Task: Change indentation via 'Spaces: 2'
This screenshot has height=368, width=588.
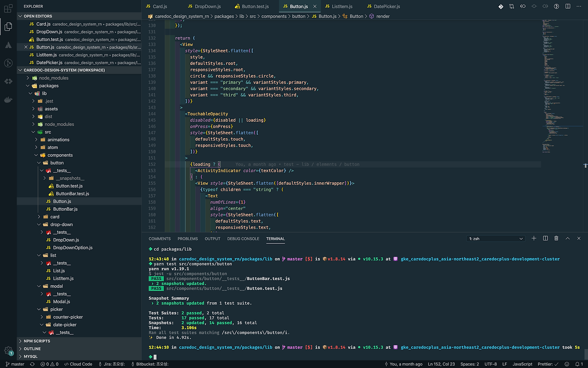Action: point(469,364)
